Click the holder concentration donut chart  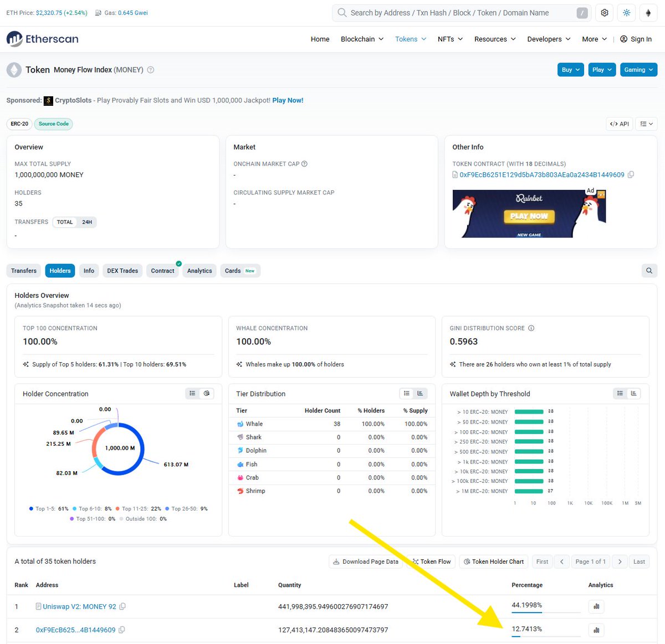(117, 449)
